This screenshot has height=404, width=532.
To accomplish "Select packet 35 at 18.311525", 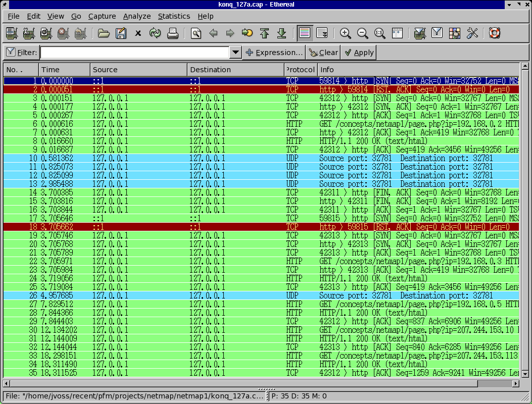I will pos(261,373).
